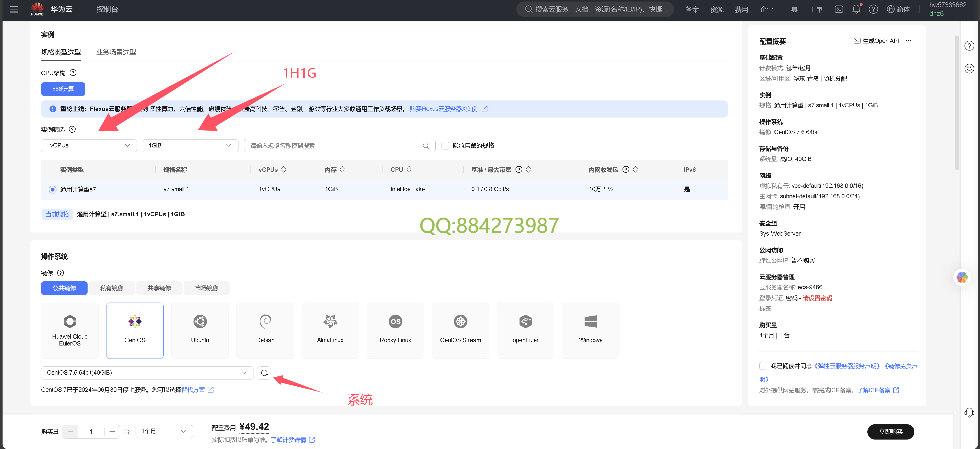Sort by intranet packets column

(635, 169)
